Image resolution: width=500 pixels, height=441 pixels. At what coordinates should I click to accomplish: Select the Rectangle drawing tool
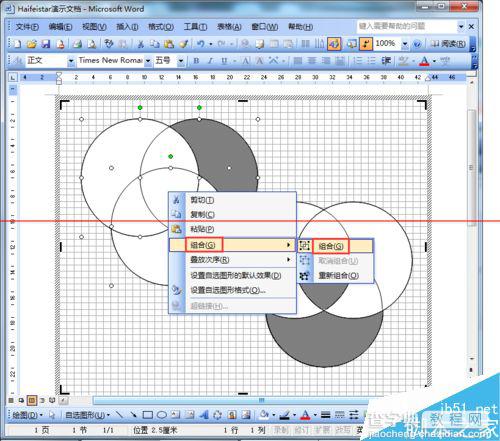(148, 415)
